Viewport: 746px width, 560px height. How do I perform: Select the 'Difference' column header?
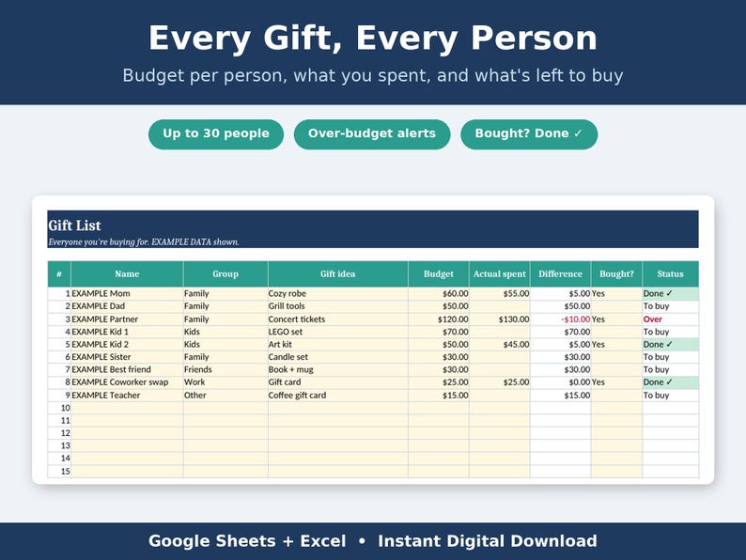(561, 274)
